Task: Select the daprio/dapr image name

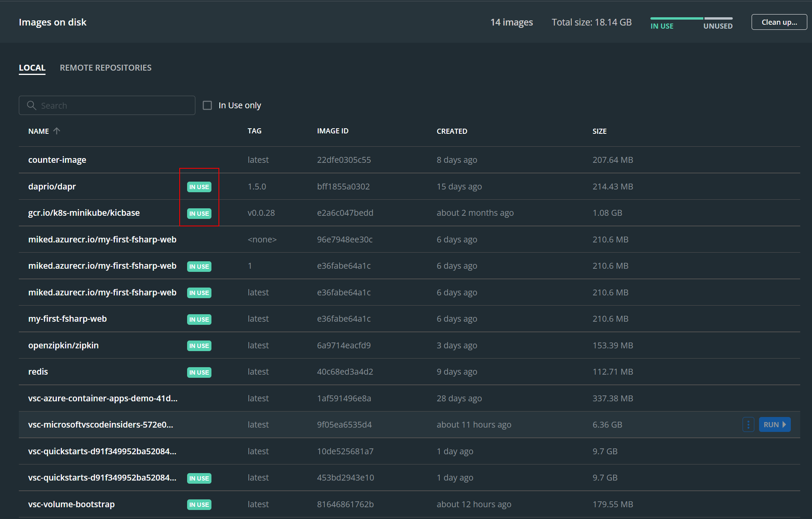Action: pos(52,186)
